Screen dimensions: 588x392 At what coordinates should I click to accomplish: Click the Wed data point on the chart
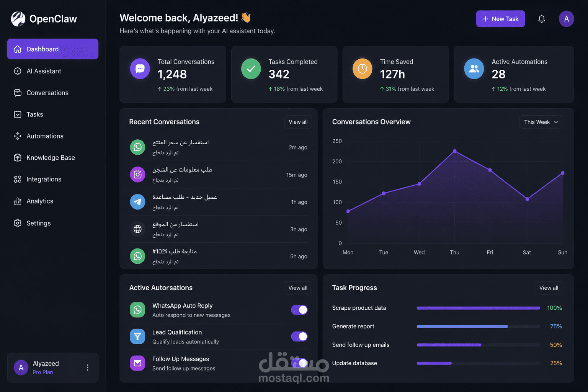pyautogui.click(x=419, y=184)
